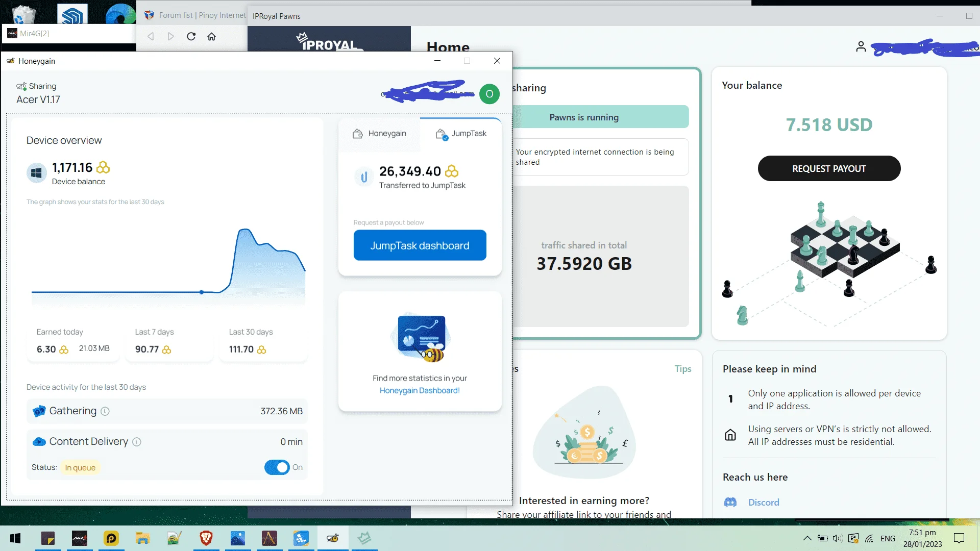Click the Pawns user account icon
The image size is (980, 551).
pos(861,47)
